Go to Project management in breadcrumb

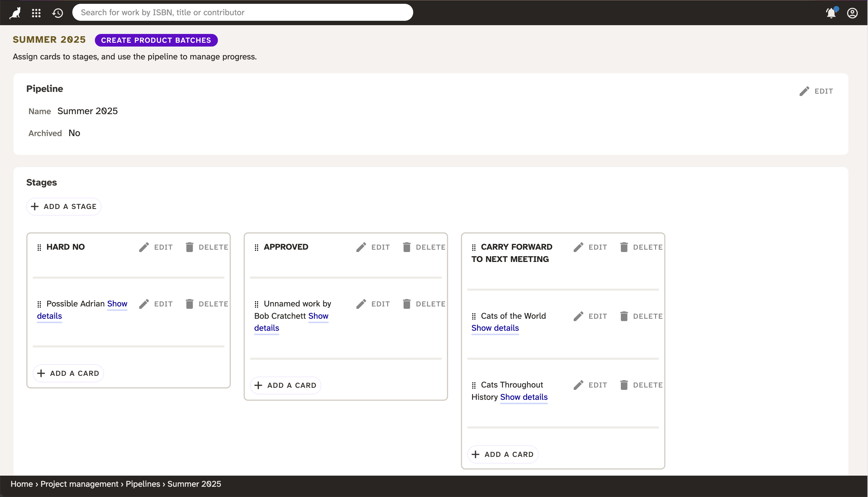79,484
